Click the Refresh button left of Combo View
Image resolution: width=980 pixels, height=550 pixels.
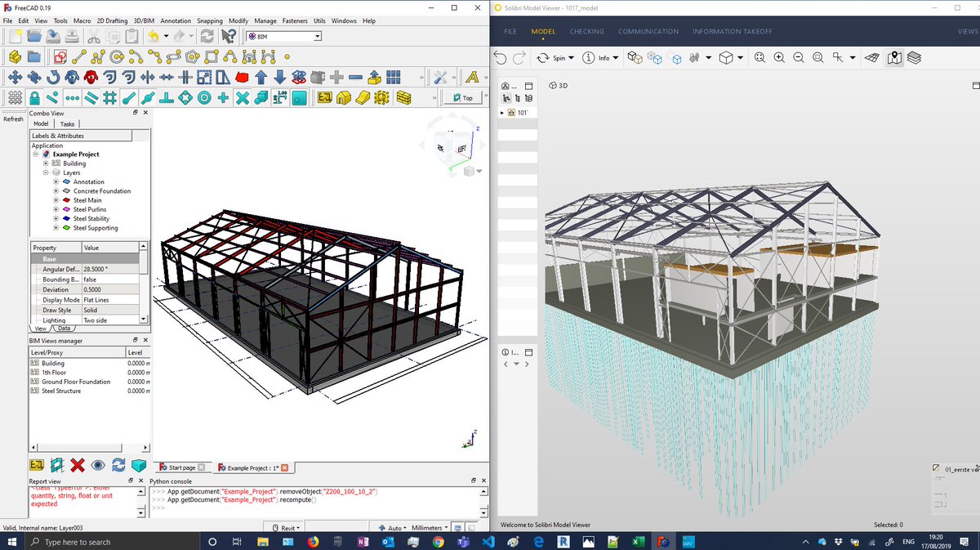14,119
